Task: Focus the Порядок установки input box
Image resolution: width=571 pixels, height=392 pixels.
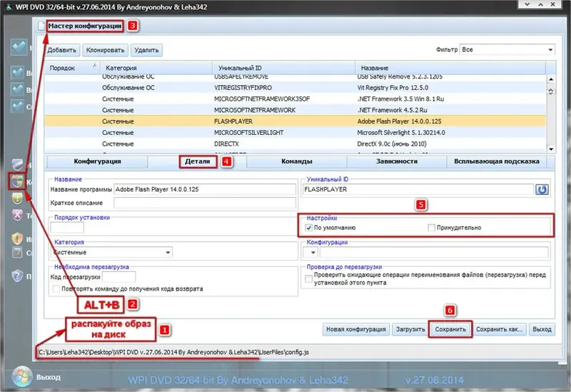Action: tap(67, 227)
